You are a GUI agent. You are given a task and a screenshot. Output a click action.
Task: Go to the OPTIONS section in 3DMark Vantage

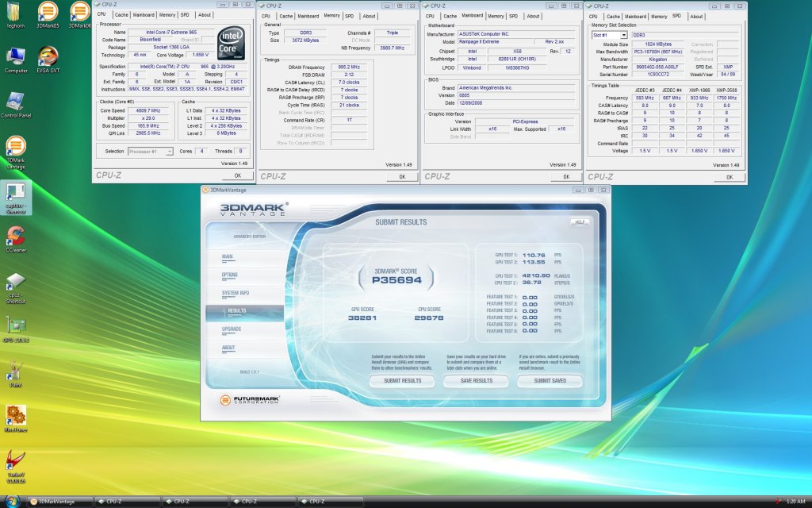pos(229,275)
